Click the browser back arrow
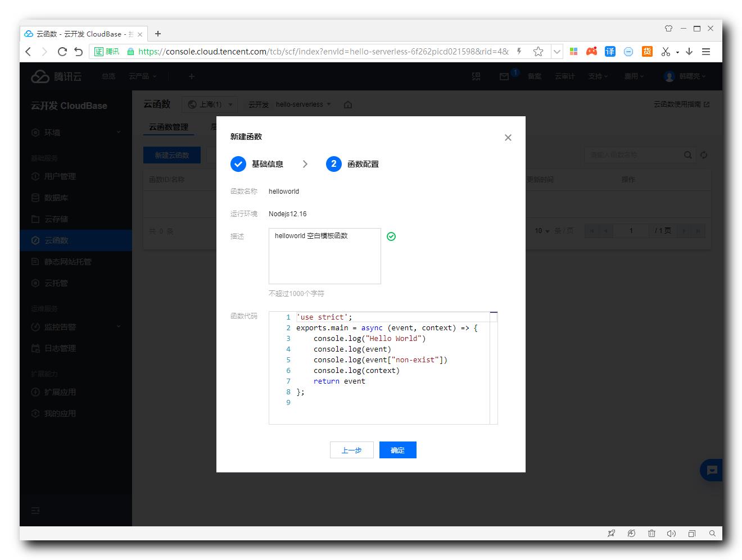Image resolution: width=742 pixels, height=560 pixels. (29, 52)
